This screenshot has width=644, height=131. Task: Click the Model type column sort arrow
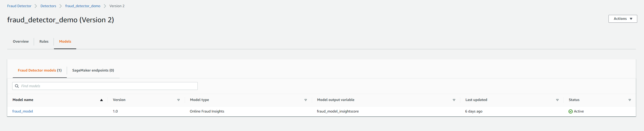(x=305, y=100)
